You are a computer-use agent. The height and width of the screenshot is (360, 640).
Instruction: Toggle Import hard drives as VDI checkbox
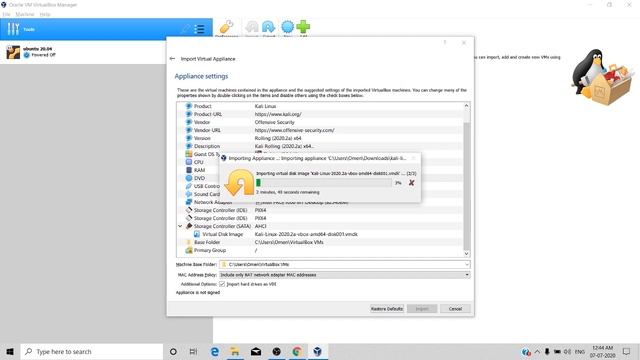point(222,284)
